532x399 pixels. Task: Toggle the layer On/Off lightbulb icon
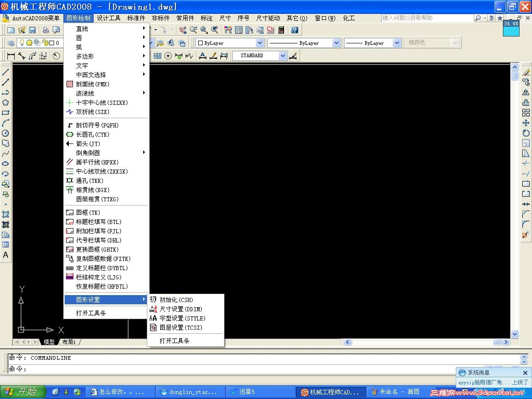point(22,43)
